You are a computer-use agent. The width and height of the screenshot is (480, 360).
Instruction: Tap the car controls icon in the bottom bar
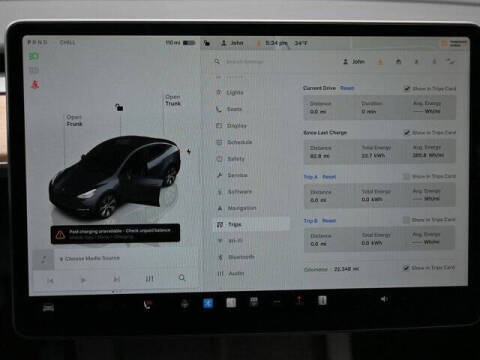point(48,308)
